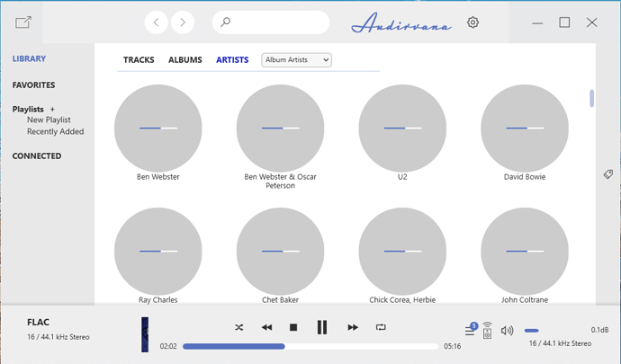Open the Chick Corea, Herbie artist thumbnail
The height and width of the screenshot is (364, 621).
click(x=402, y=252)
